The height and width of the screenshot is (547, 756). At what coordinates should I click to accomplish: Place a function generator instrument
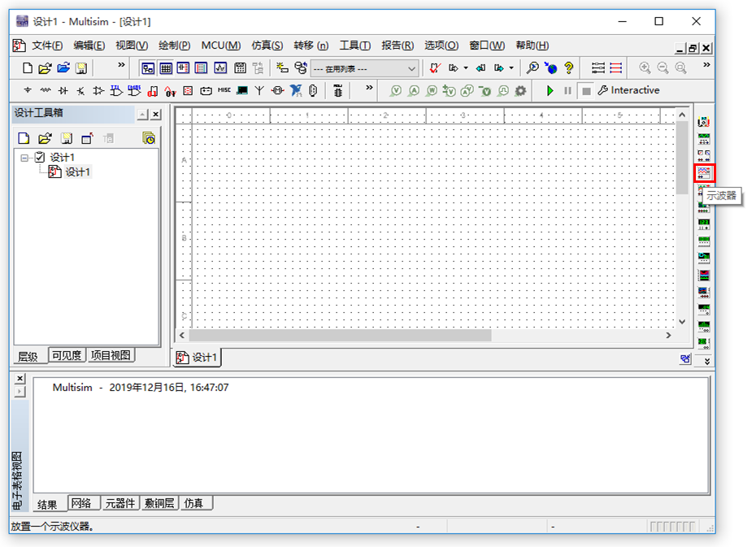tap(704, 139)
